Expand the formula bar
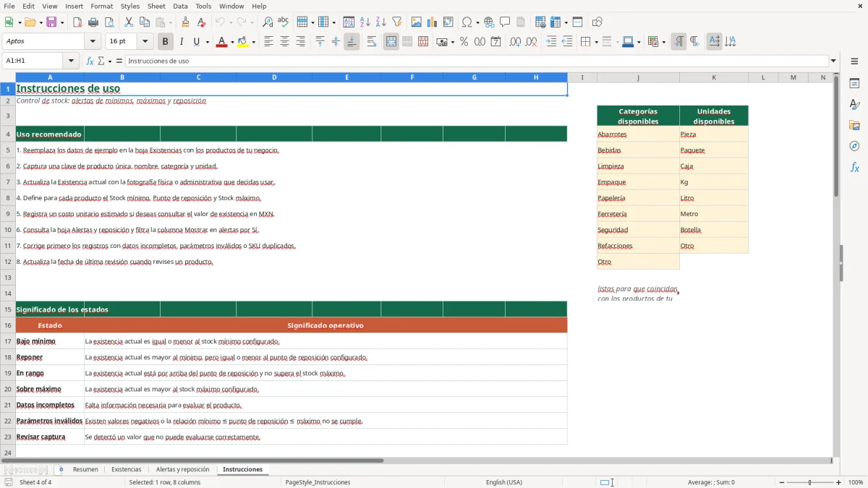The width and height of the screenshot is (868, 488). coord(833,61)
